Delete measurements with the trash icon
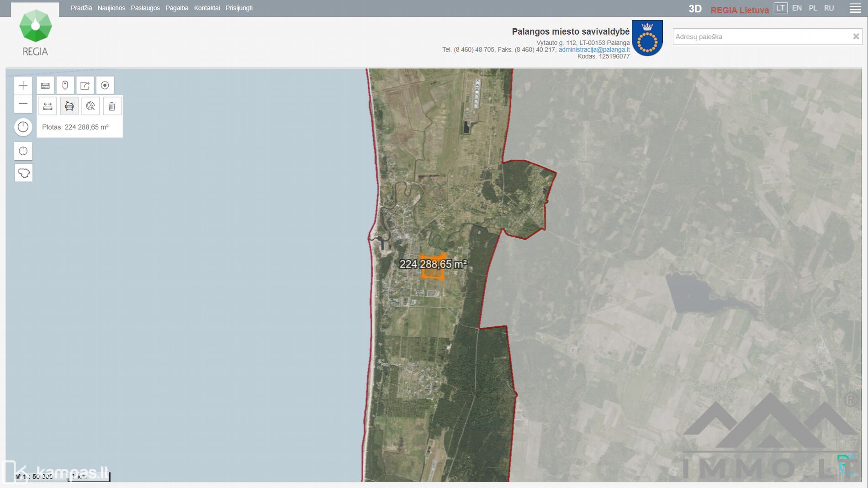The image size is (868, 488). (x=112, y=106)
